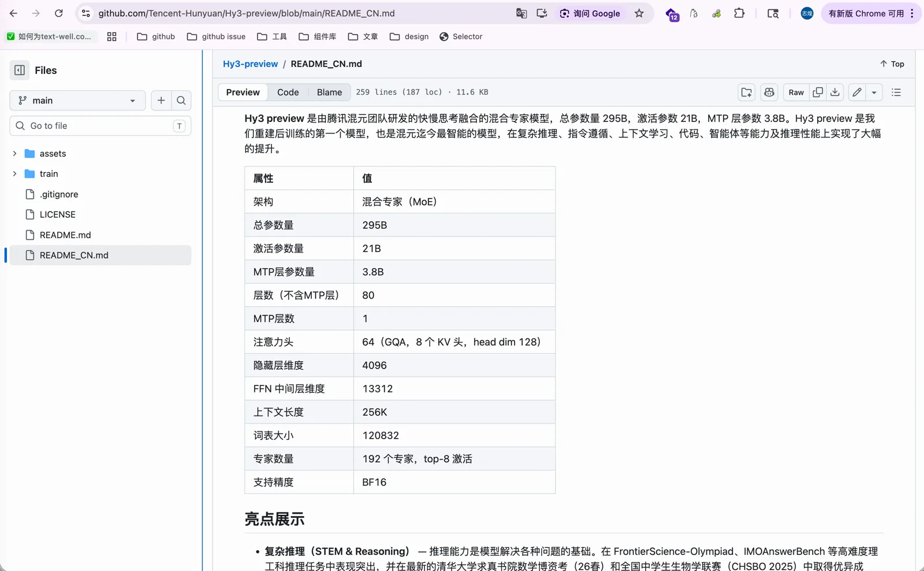Download the raw file
Screen dimensions: 924x571
tap(835, 92)
